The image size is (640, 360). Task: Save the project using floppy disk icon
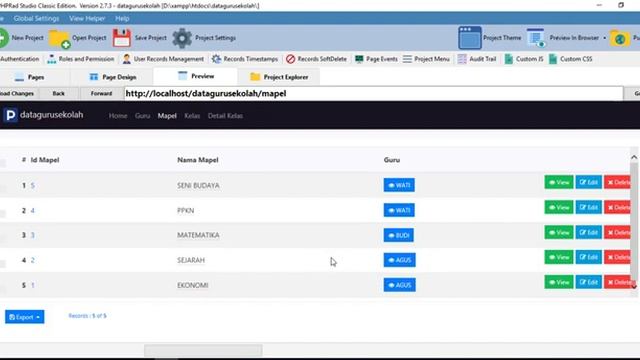(x=122, y=38)
